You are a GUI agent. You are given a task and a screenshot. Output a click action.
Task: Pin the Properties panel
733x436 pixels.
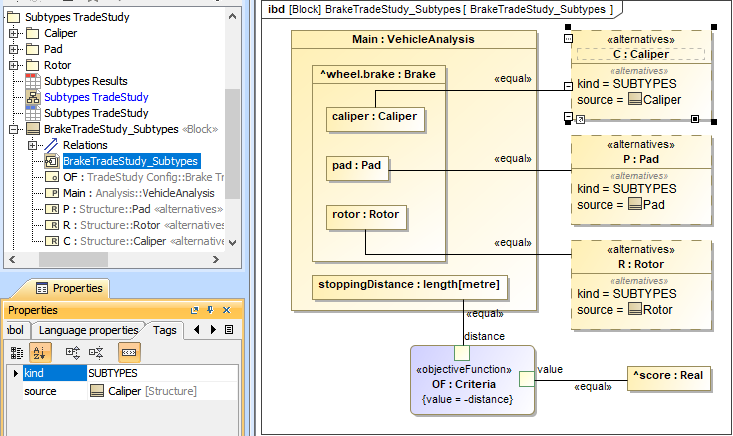(210, 311)
